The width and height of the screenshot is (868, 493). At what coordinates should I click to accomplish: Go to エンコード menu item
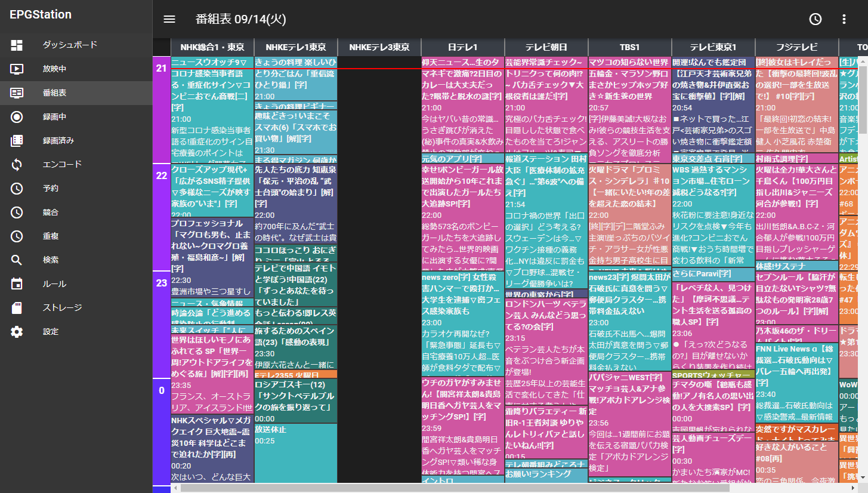(x=76, y=164)
